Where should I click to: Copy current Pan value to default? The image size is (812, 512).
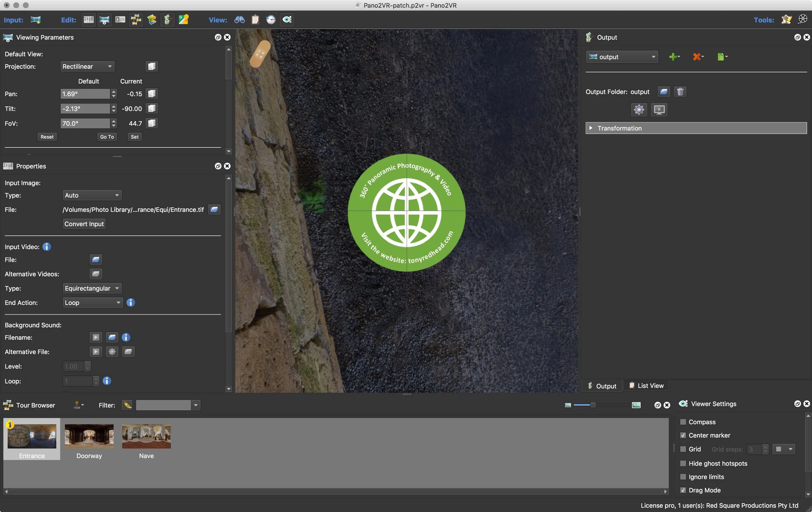click(x=152, y=94)
